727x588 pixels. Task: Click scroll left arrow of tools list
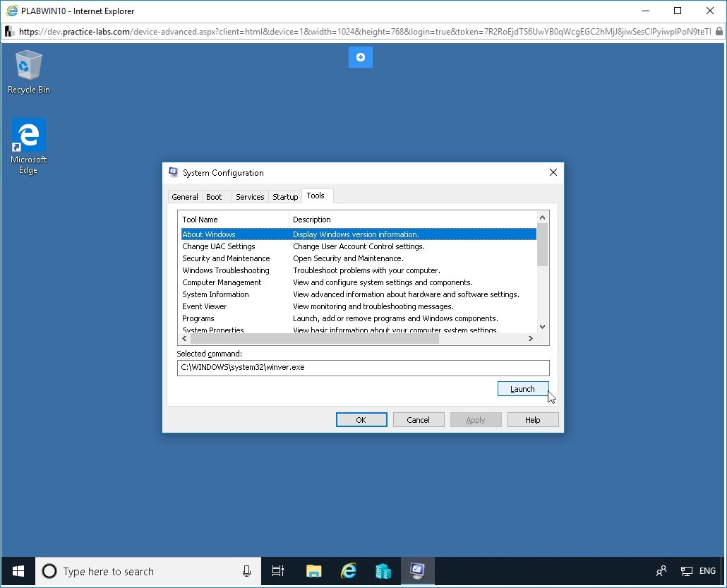click(184, 339)
